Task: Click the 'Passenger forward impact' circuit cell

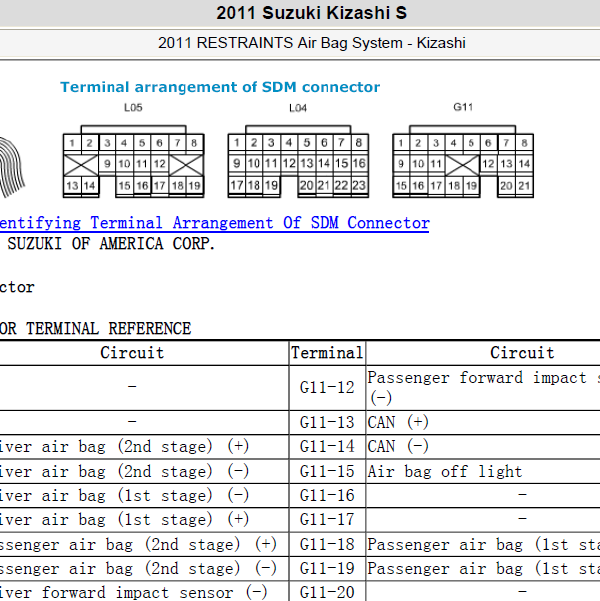Action: coord(483,388)
